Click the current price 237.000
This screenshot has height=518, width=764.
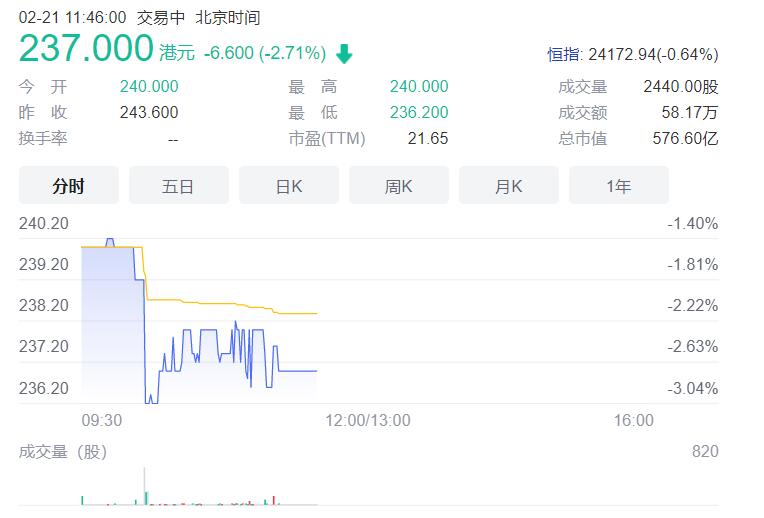point(86,48)
